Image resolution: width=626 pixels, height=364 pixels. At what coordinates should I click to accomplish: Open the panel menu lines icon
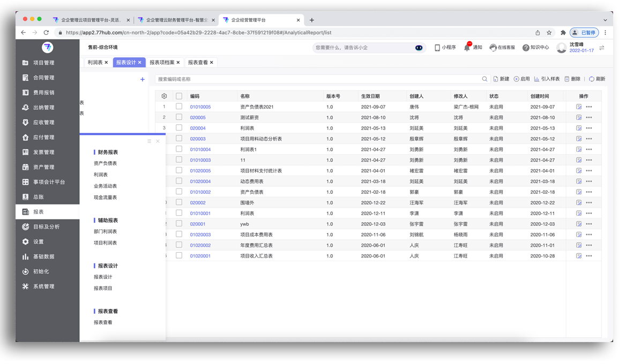point(149,141)
